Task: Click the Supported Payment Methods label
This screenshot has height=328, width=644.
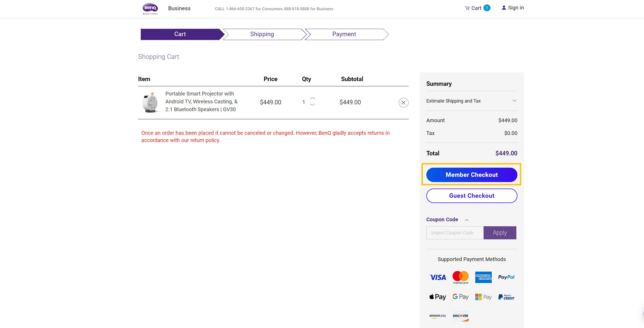Action: tap(472, 259)
